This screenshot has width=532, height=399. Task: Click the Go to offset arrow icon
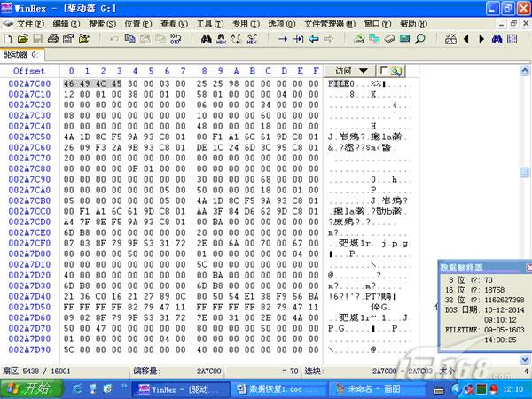[x=284, y=39]
